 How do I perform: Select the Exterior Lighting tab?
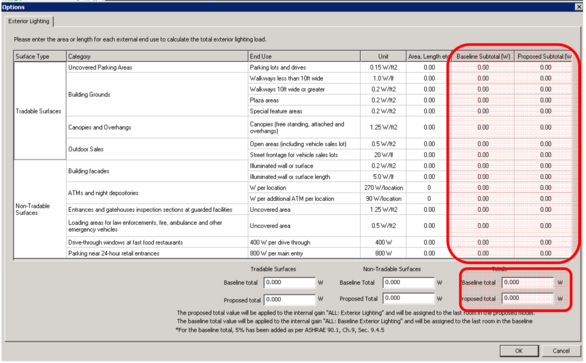tap(29, 21)
